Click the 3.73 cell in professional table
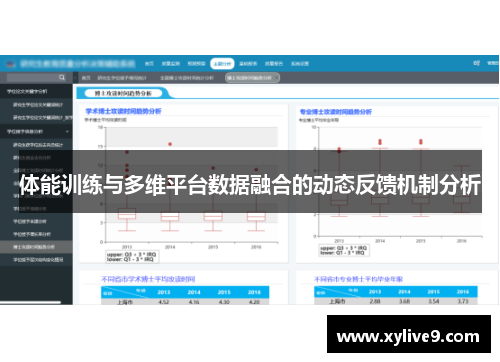Screen dimensions: 500x362 (x=463, y=301)
